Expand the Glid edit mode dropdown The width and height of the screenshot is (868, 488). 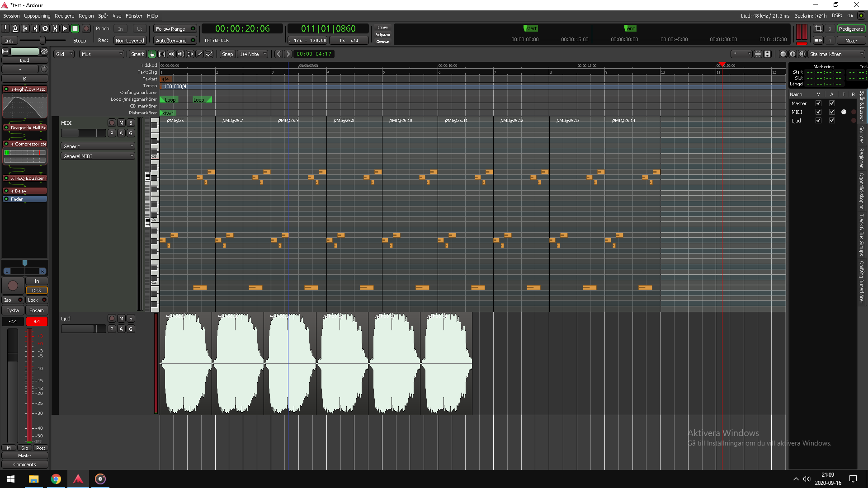click(x=64, y=54)
